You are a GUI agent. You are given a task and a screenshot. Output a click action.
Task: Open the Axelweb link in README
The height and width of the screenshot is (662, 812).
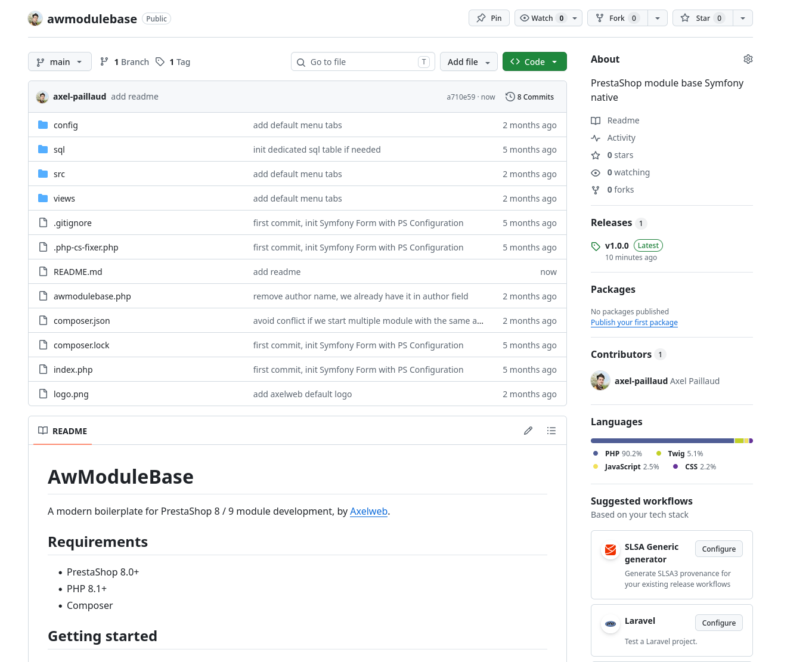point(368,511)
